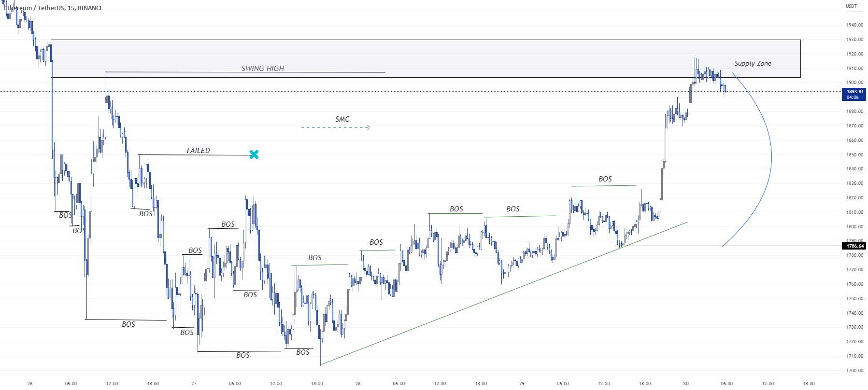Select the dashed blue SMC arrow

point(336,128)
